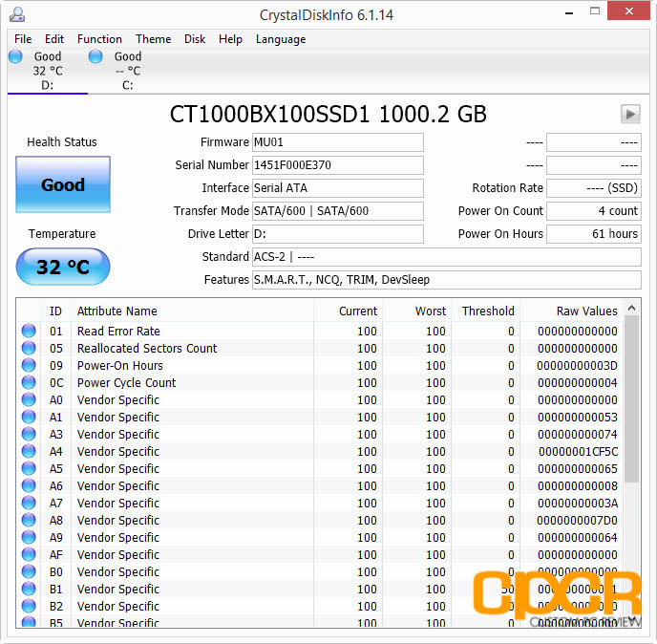Click the Power On Hours field 61 hours
The image size is (657, 644).
594,233
